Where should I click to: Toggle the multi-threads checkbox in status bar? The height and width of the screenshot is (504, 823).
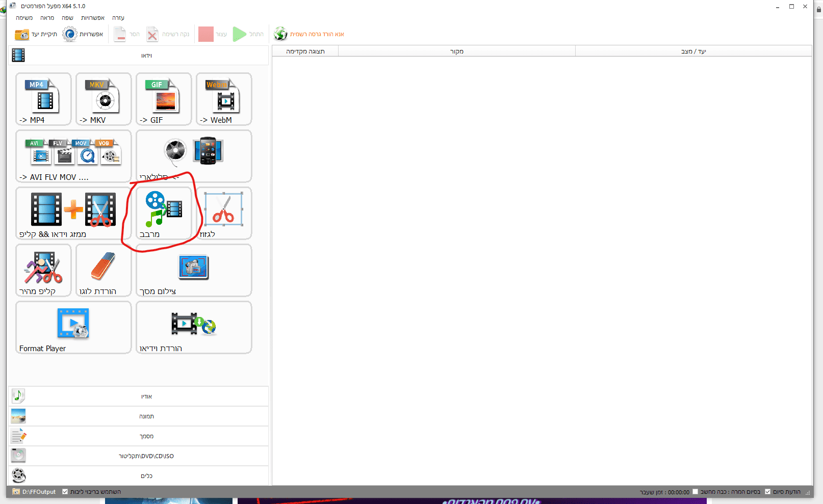click(x=65, y=492)
